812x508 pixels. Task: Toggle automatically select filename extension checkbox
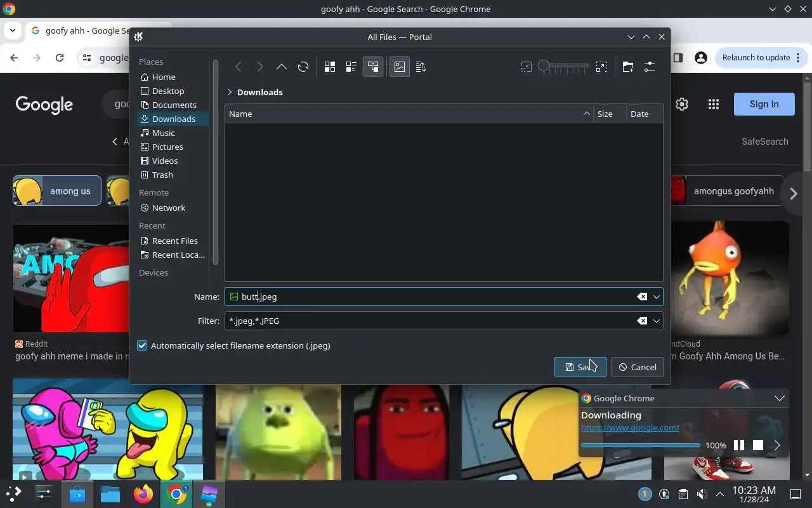coord(142,345)
